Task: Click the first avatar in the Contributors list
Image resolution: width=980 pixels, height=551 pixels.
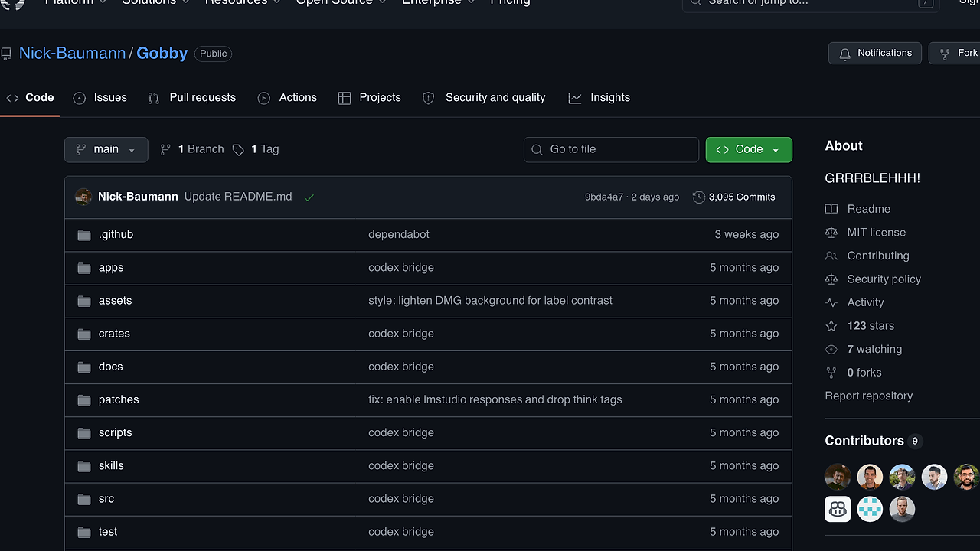Action: pyautogui.click(x=838, y=477)
